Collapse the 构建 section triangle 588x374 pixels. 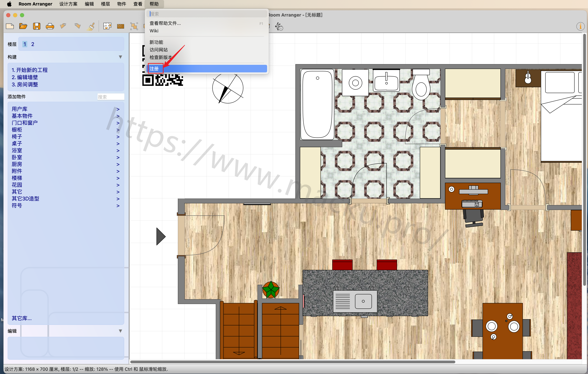pos(120,57)
